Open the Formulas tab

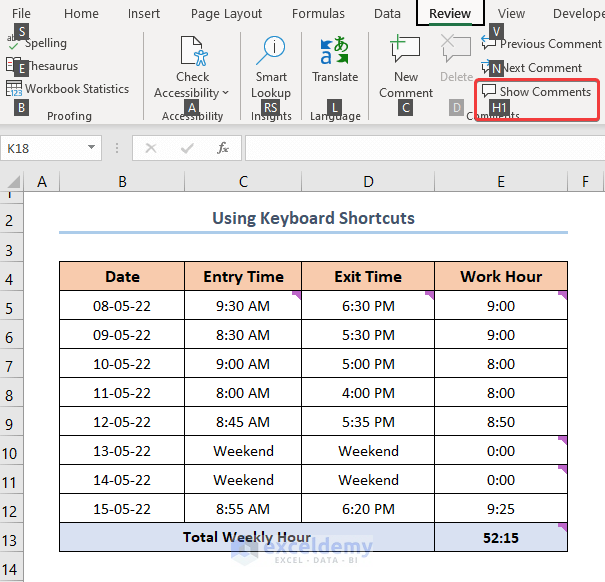tap(318, 14)
